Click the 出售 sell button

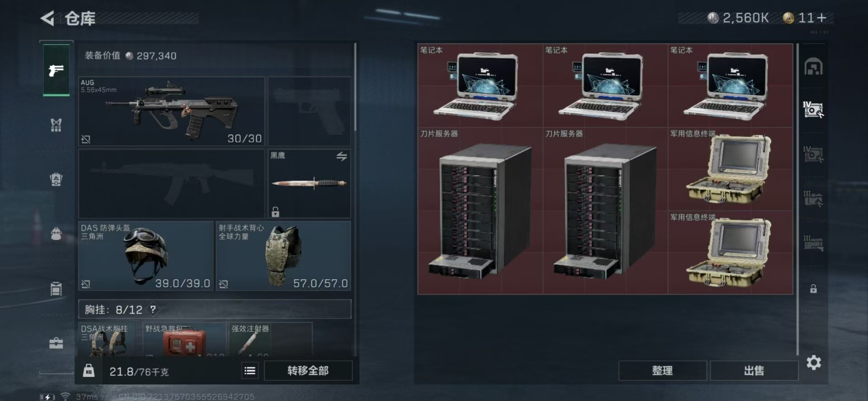click(754, 371)
